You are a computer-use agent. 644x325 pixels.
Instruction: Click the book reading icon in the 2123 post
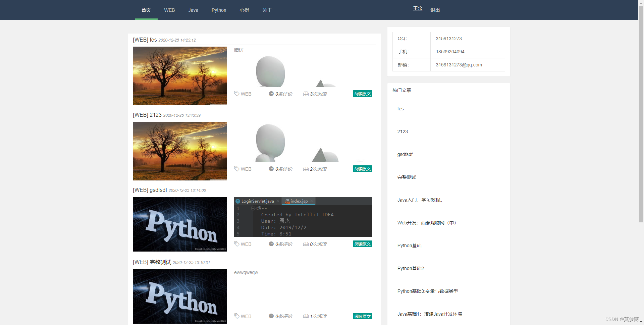pos(306,169)
